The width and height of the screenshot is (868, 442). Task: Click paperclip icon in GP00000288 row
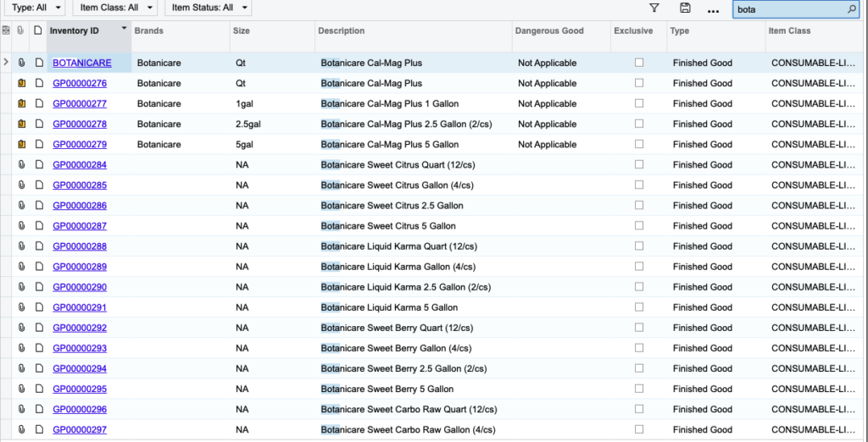pos(21,246)
